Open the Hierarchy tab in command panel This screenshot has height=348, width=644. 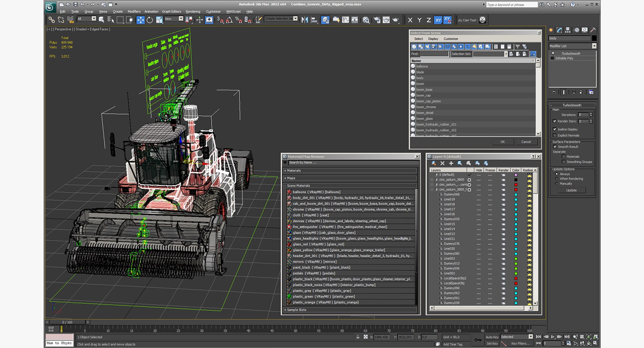(x=568, y=30)
